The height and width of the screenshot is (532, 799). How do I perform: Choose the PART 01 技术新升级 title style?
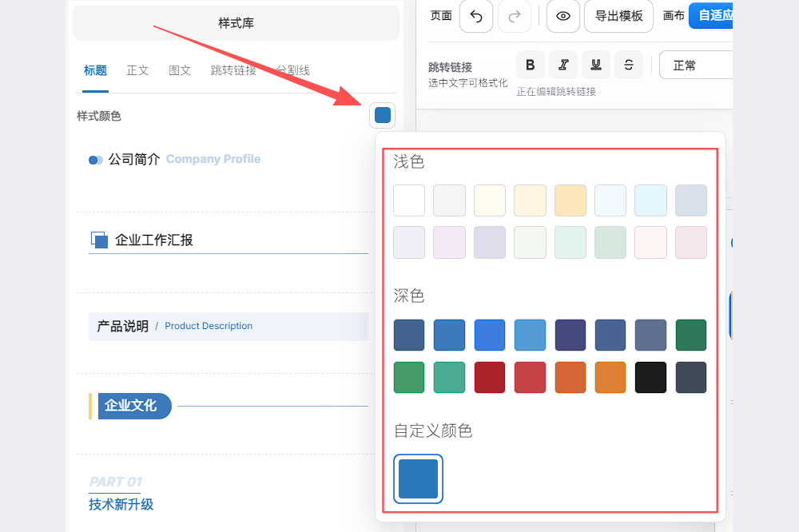click(121, 494)
